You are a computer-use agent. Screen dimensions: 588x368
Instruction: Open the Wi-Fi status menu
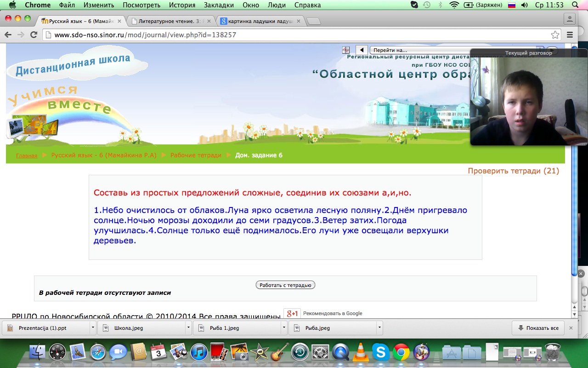454,5
